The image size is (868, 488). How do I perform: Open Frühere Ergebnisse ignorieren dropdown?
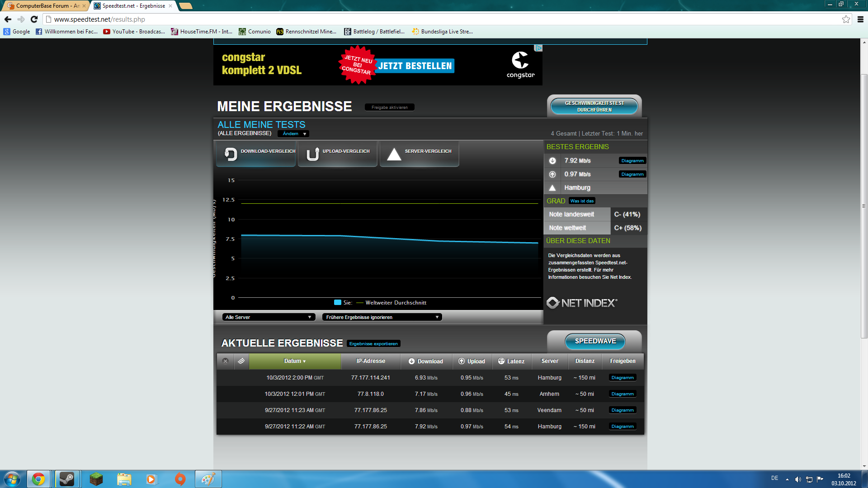(x=382, y=317)
